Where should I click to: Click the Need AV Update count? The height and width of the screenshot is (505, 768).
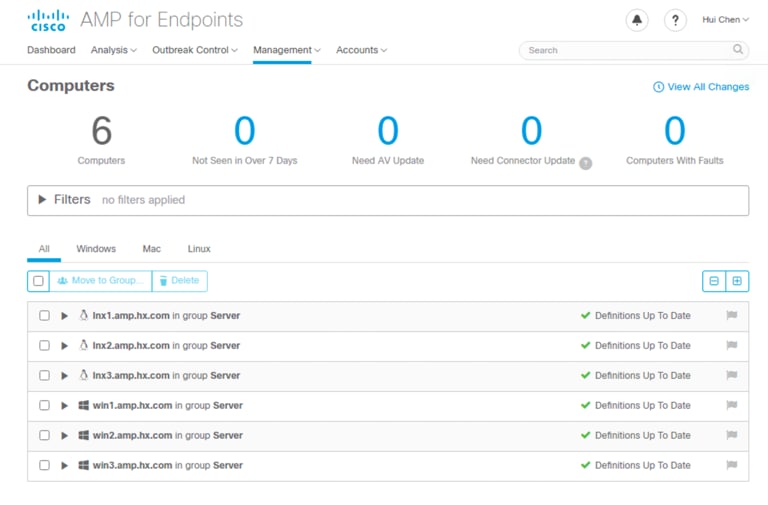[x=388, y=130]
